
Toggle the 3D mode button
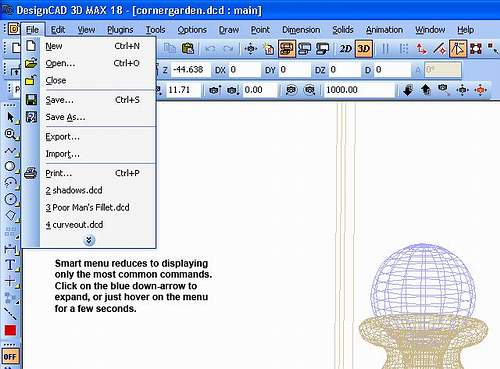pyautogui.click(x=364, y=49)
